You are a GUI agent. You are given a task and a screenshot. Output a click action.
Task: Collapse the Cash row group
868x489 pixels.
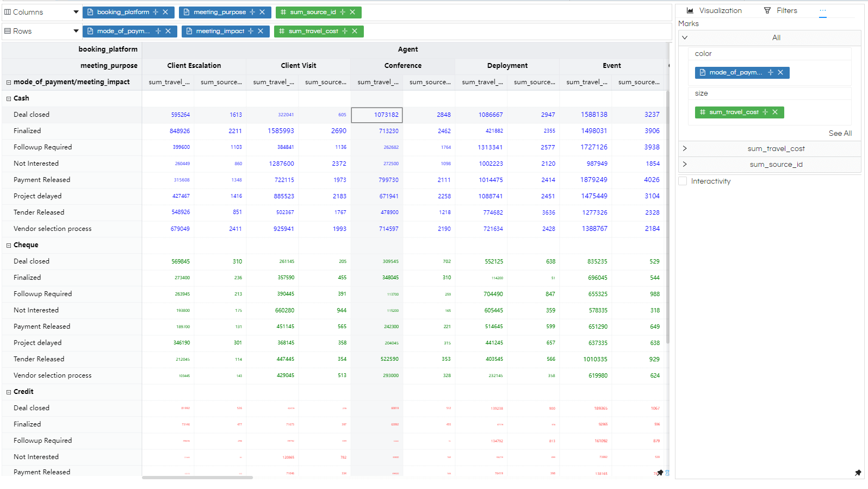[x=9, y=98]
